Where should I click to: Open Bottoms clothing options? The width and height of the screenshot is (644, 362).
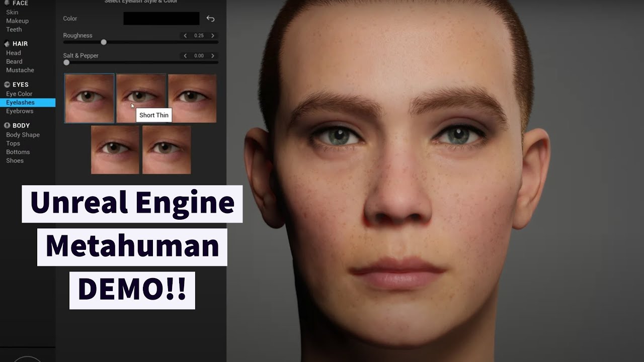18,152
